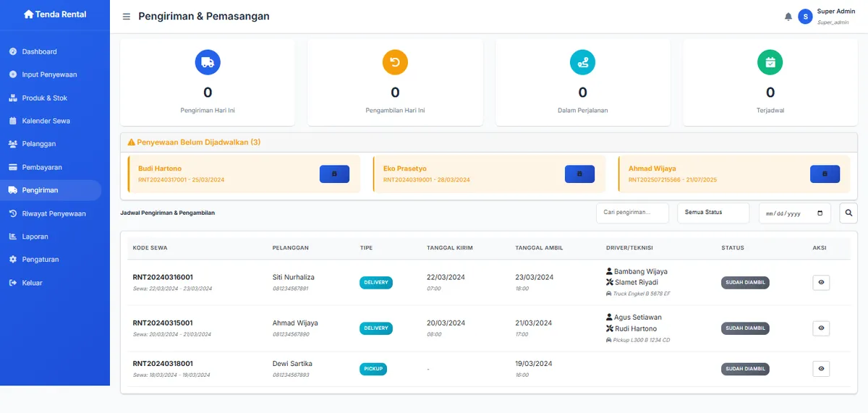The height and width of the screenshot is (413, 868).
Task: Click the boxes icon next to Produk & Stok
Action: pos(13,98)
